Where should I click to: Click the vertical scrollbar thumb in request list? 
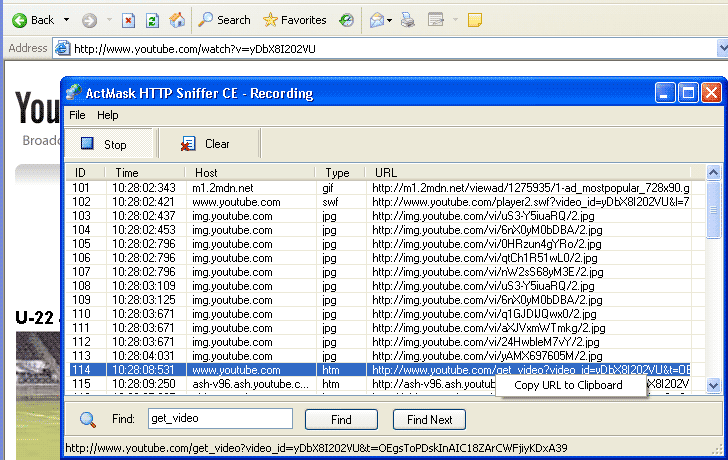pyautogui.click(x=713, y=209)
